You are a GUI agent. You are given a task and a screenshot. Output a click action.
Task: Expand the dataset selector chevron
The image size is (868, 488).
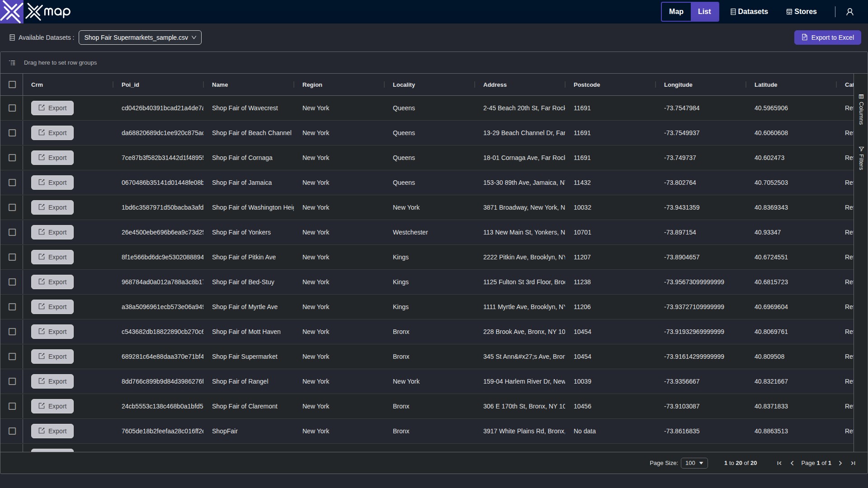click(194, 38)
